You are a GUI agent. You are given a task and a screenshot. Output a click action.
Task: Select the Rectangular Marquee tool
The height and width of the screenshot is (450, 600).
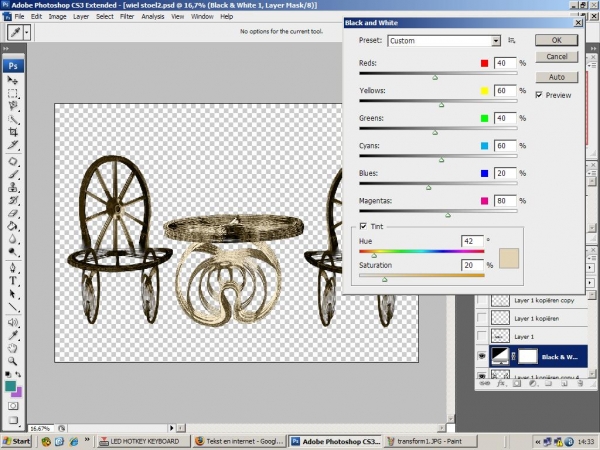click(13, 93)
